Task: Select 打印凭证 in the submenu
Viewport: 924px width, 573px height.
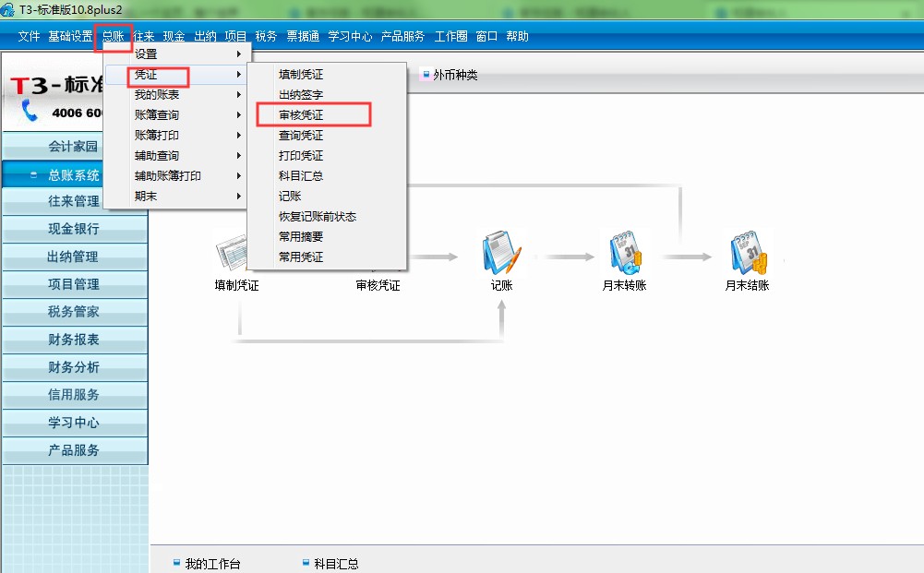Action: point(327,155)
